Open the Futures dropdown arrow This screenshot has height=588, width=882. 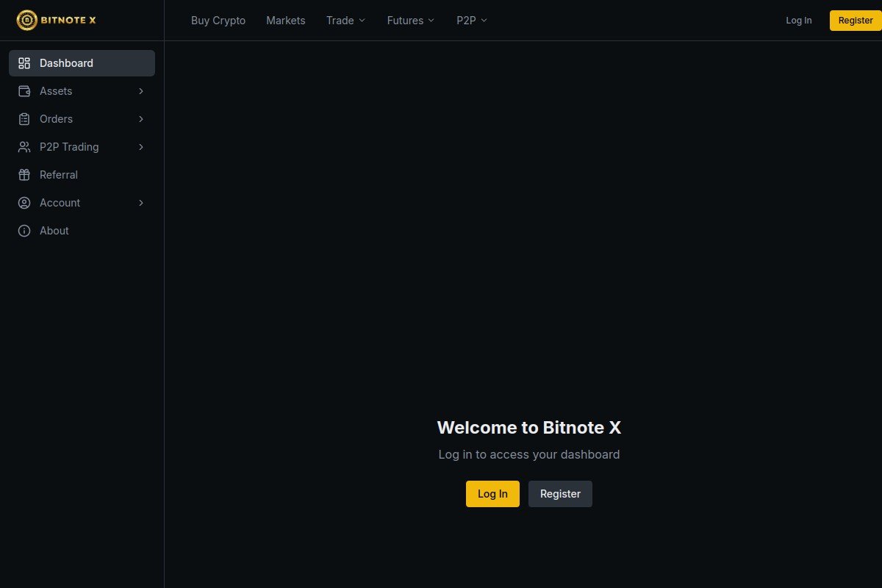[x=431, y=21]
